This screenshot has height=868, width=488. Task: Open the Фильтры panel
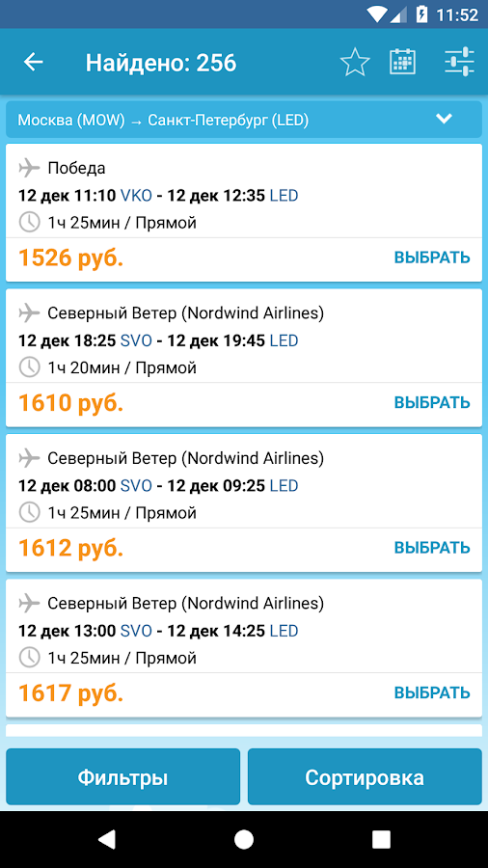[122, 777]
